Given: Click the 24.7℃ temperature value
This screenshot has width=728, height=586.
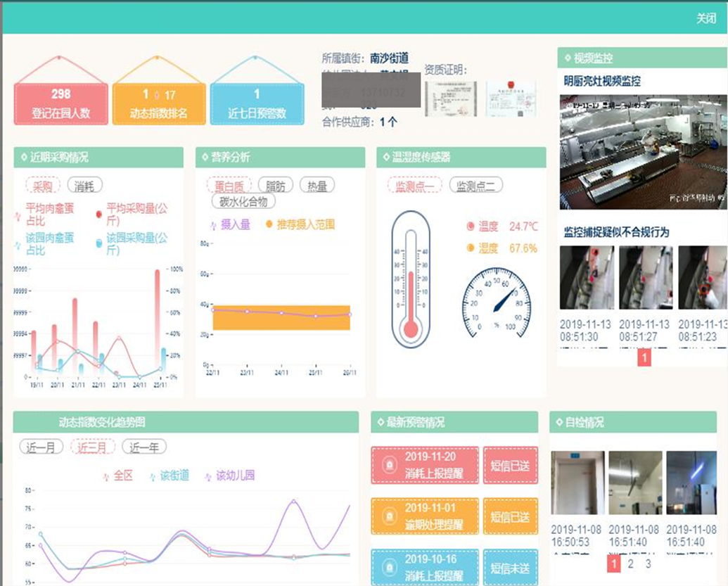Looking at the screenshot, I should 523,227.
